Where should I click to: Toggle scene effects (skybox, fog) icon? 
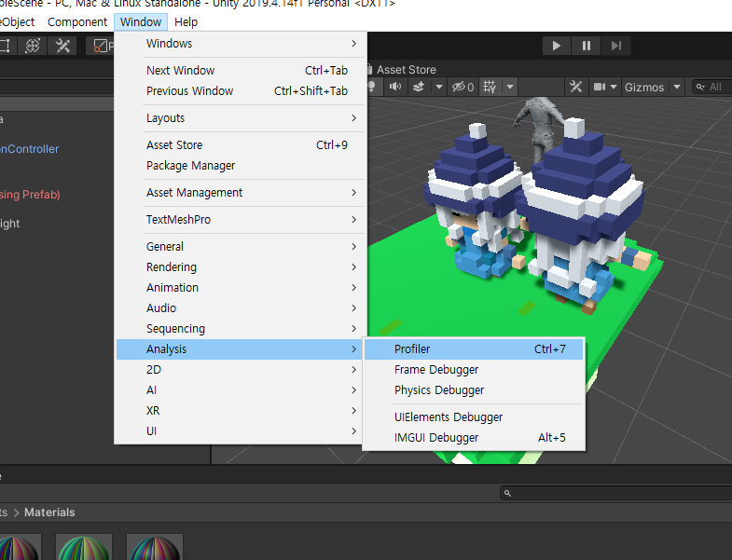tap(419, 87)
